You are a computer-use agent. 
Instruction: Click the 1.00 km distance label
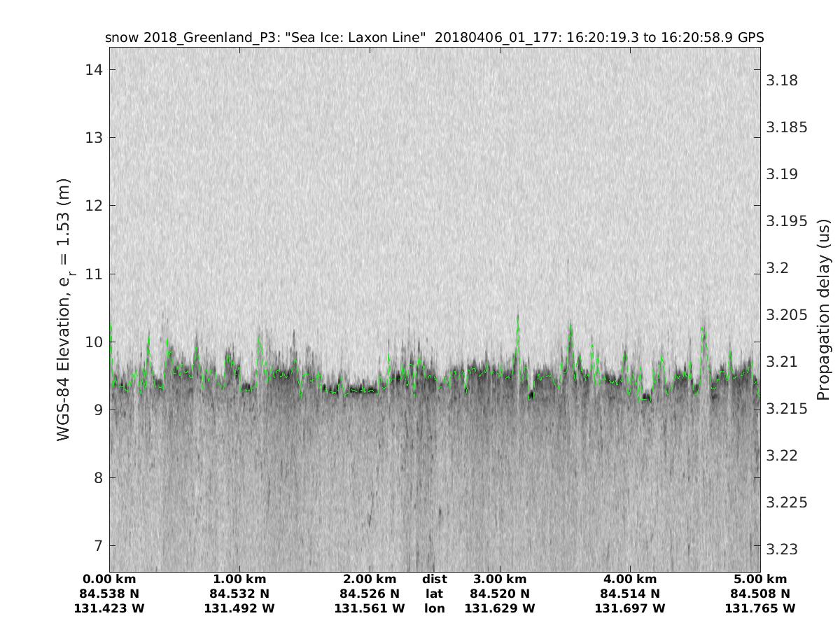click(239, 579)
